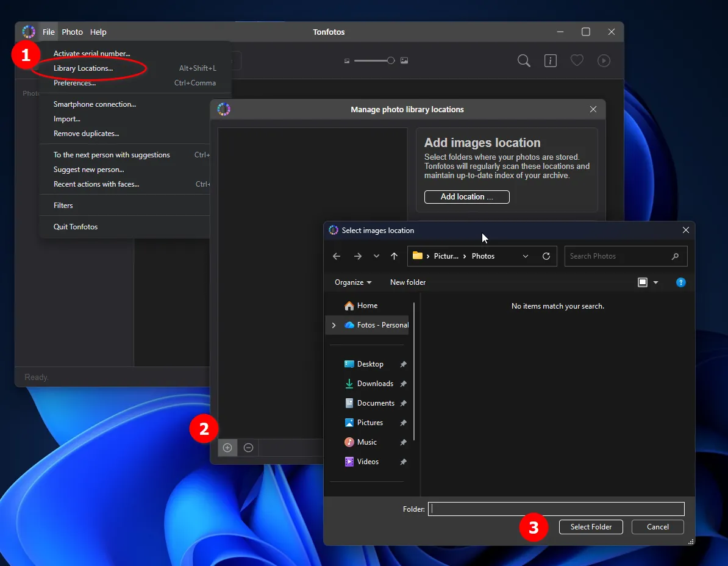Screen dimensions: 728x566
Task: Show the info panel icon in Tonfotos toolbar
Action: coord(550,60)
